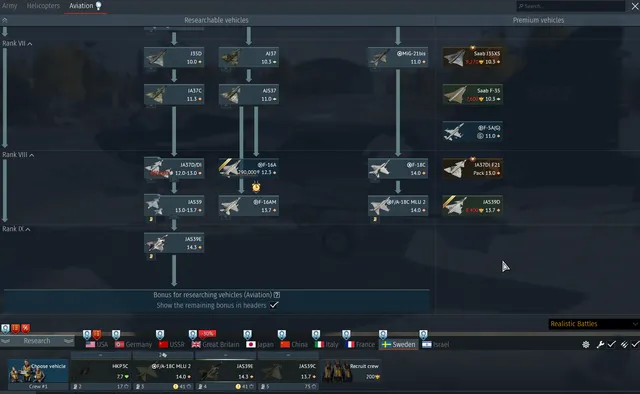Open the gear settings icon in bottom bar

click(x=586, y=345)
